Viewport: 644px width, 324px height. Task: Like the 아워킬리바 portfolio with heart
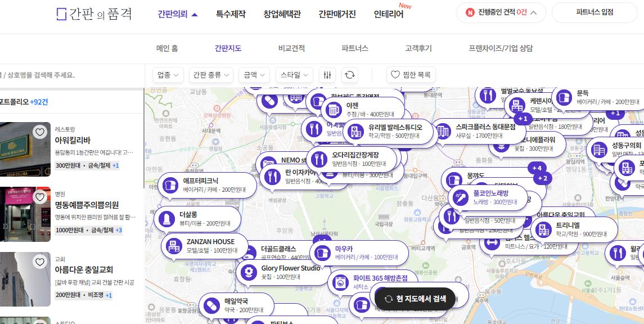pyautogui.click(x=39, y=132)
